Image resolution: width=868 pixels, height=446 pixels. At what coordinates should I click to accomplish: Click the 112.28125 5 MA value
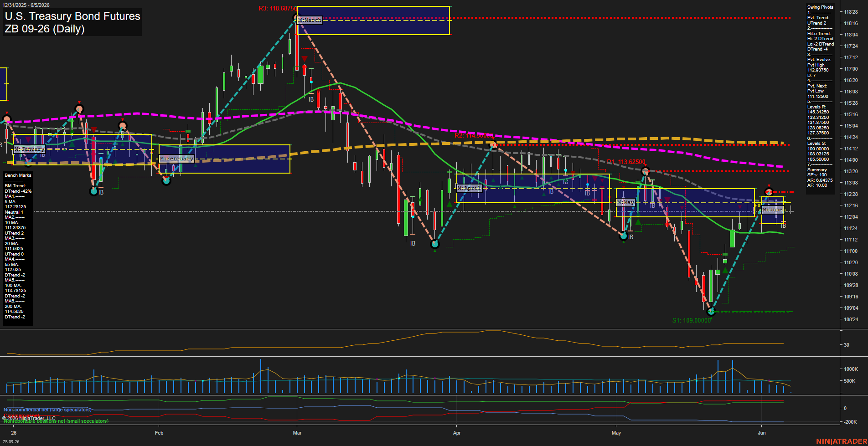click(15, 207)
